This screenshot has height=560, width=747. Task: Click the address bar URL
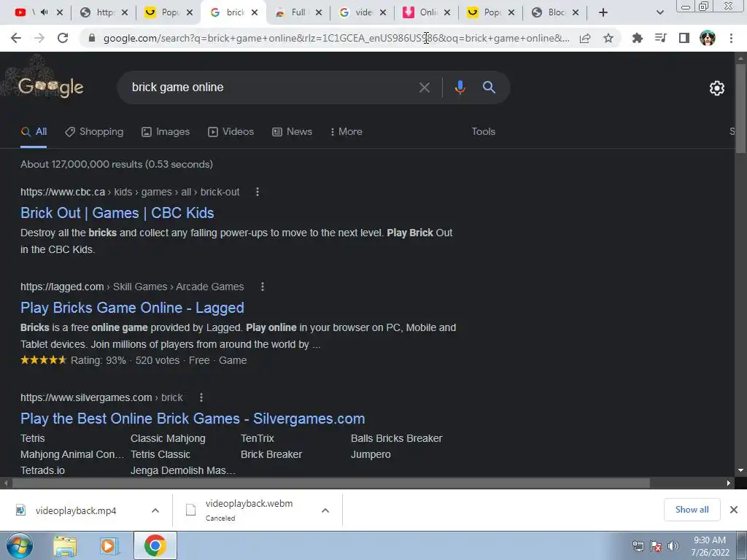(336, 38)
